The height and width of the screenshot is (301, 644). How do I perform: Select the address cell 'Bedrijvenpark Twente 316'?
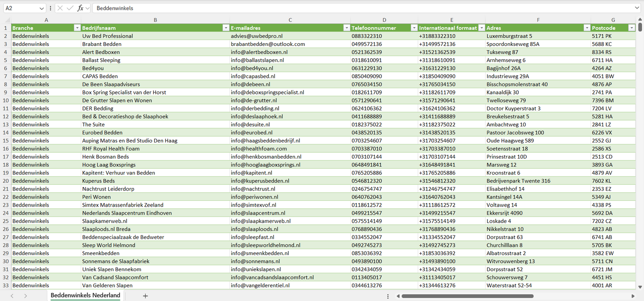[x=538, y=181]
